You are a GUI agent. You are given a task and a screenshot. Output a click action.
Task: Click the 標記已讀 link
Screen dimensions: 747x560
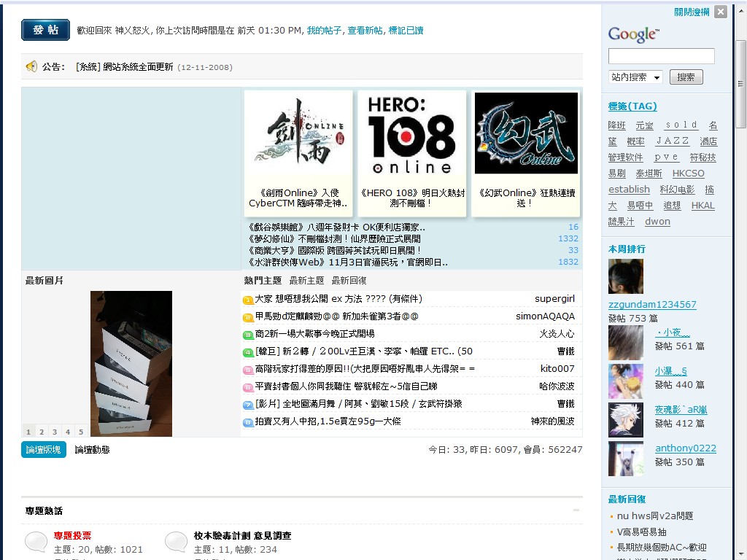click(406, 31)
